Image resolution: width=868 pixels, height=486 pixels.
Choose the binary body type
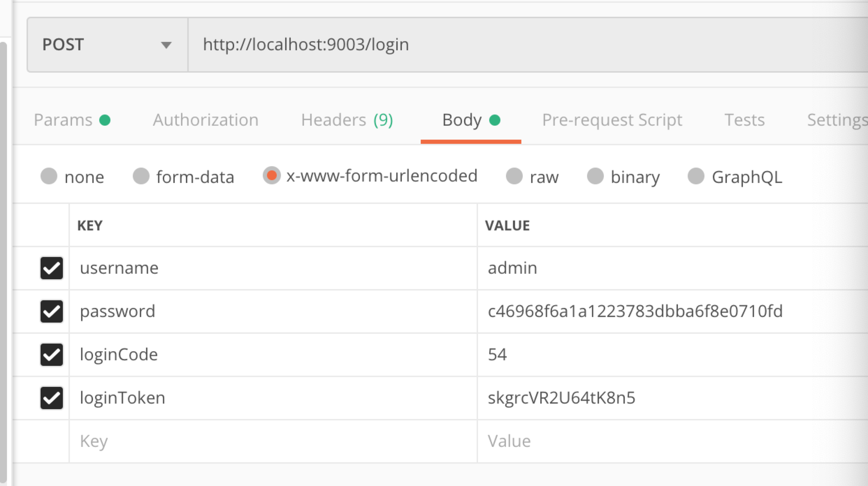(x=595, y=176)
